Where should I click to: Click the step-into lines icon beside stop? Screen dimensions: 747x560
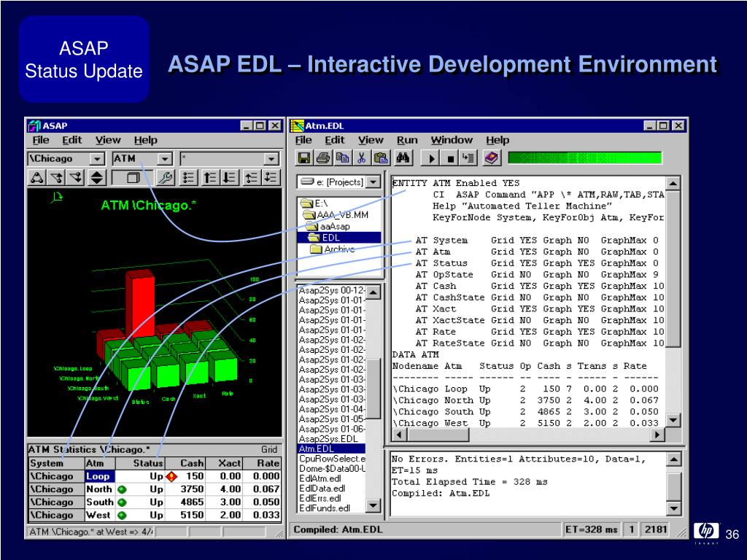coord(468,158)
